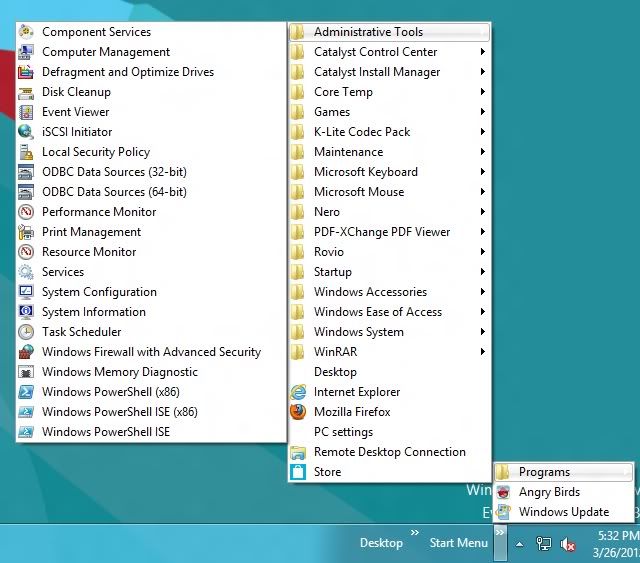The image size is (640, 563).
Task: Click the Desktop toolbar on taskbar
Action: click(x=381, y=543)
